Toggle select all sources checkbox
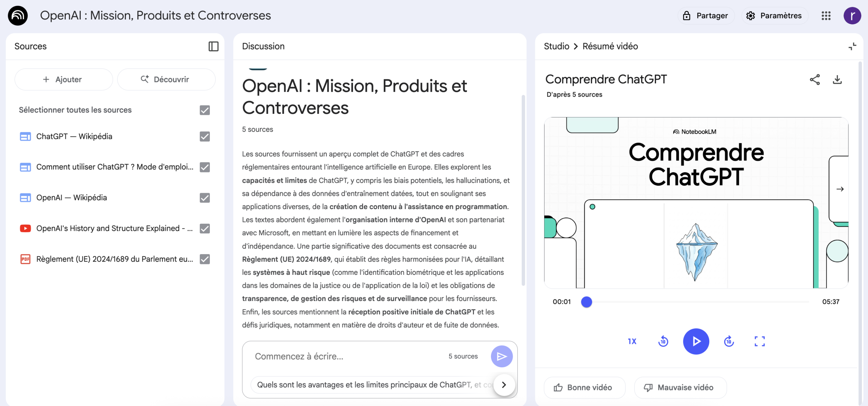The image size is (868, 406). coord(205,110)
